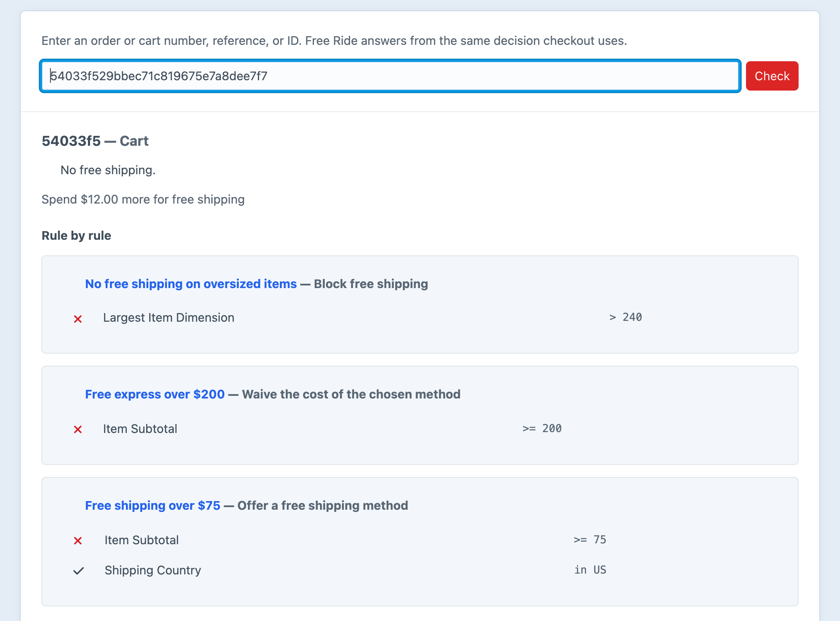Click 'Spend $12.00 more for free shipping' message
840x621 pixels.
(x=143, y=200)
